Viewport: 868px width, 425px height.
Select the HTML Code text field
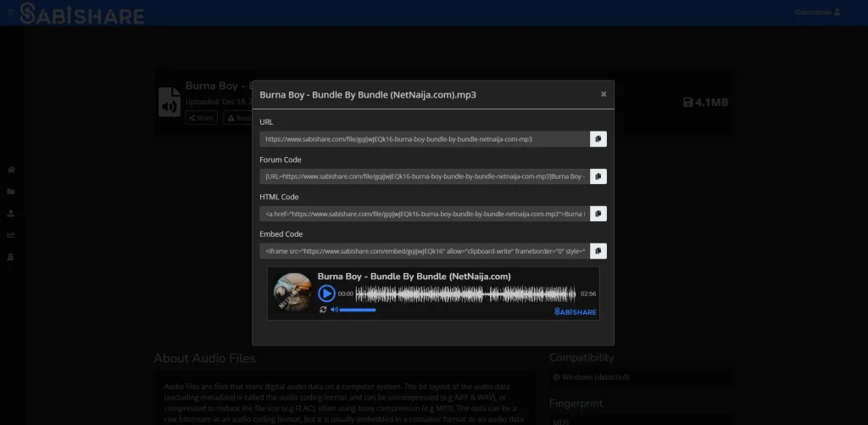(x=425, y=213)
